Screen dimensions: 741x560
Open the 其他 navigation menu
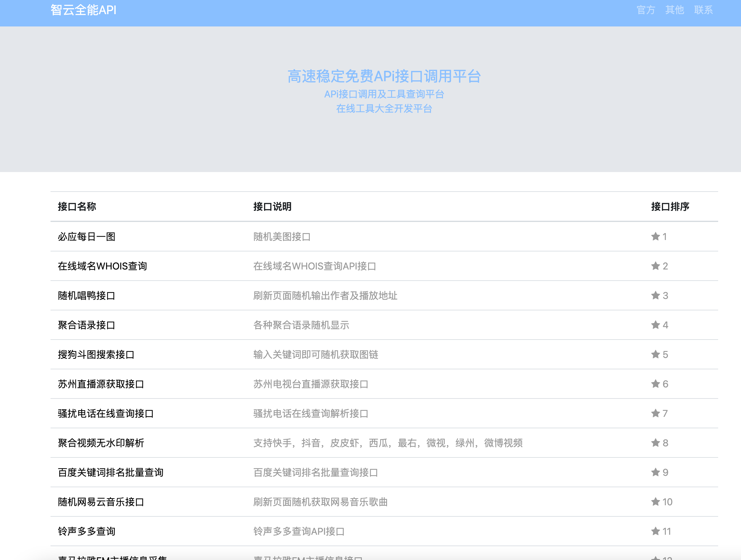pyautogui.click(x=674, y=10)
